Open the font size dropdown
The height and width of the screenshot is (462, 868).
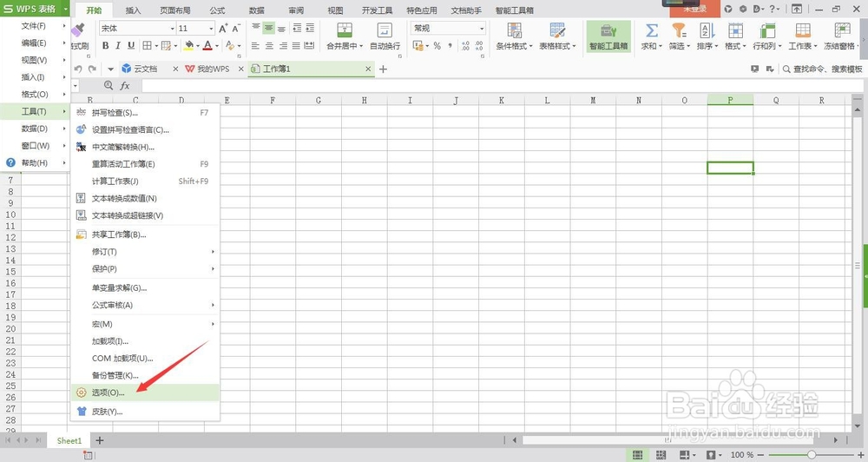click(x=211, y=29)
